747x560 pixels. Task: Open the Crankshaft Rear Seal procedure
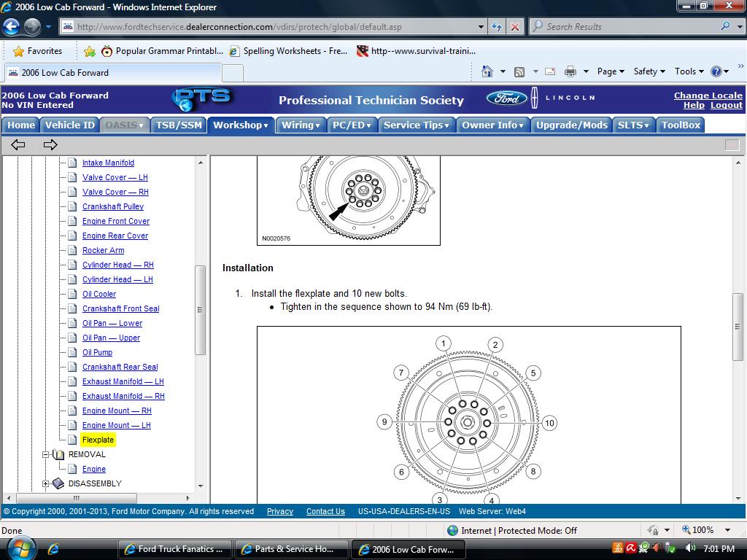120,367
